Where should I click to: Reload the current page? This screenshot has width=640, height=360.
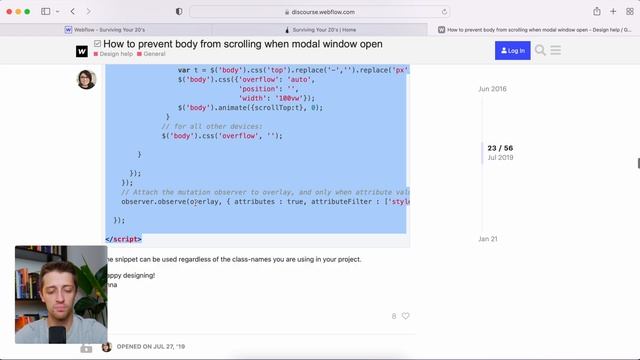444,12
